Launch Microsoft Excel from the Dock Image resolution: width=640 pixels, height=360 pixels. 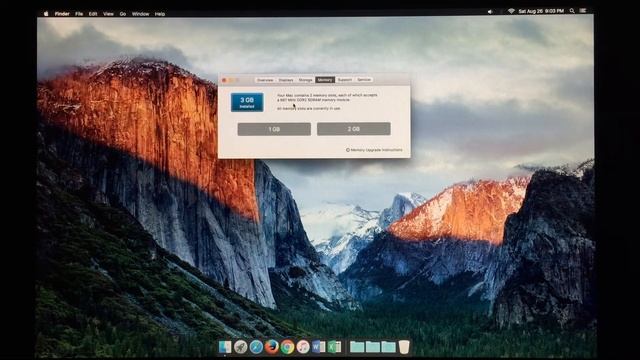tap(334, 347)
